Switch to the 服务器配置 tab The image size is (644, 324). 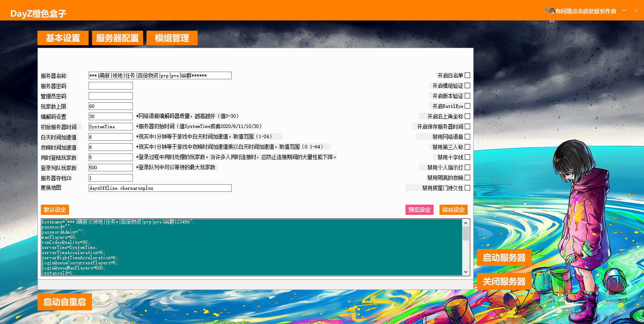[118, 38]
